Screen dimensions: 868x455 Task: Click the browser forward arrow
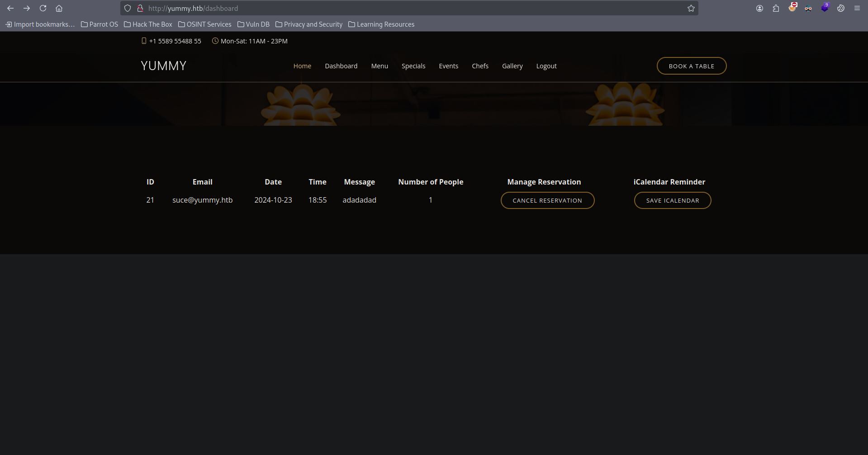click(x=27, y=8)
